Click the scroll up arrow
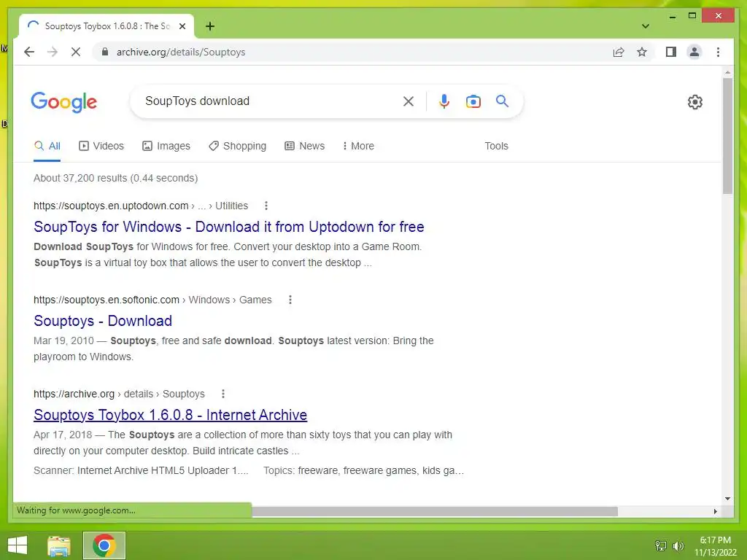 click(727, 73)
